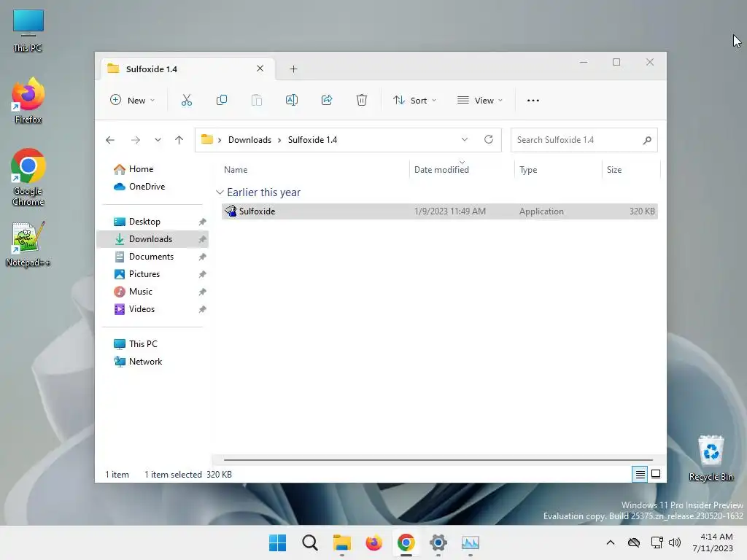The height and width of the screenshot is (560, 747).
Task: Open the Recycle Bin desktop icon
Action: pyautogui.click(x=711, y=458)
